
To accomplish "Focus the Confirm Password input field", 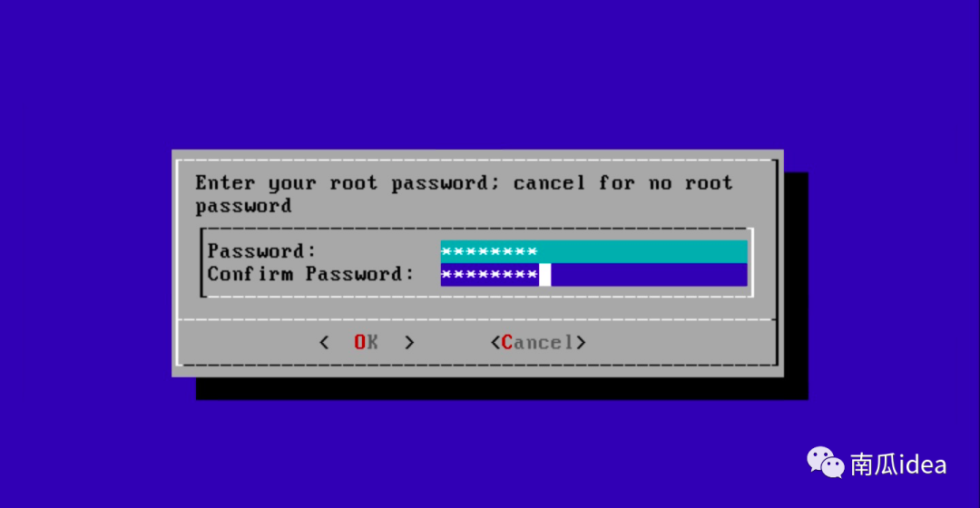I will [x=593, y=274].
